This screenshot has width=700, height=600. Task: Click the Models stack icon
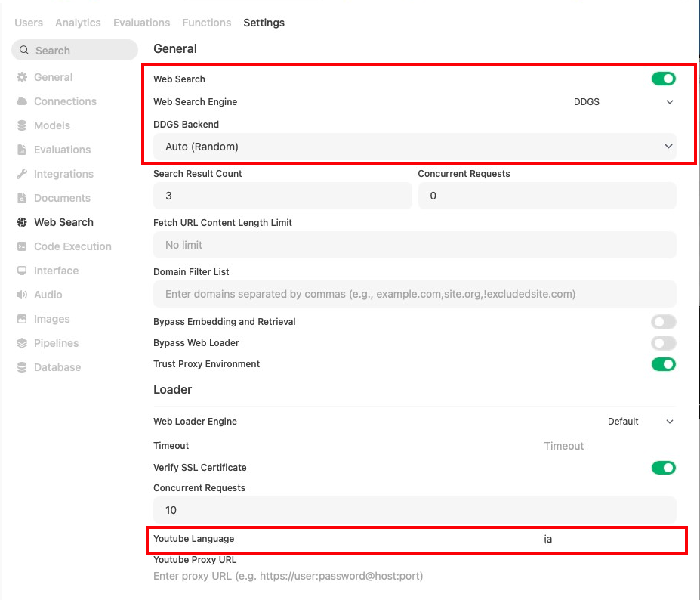pos(22,125)
